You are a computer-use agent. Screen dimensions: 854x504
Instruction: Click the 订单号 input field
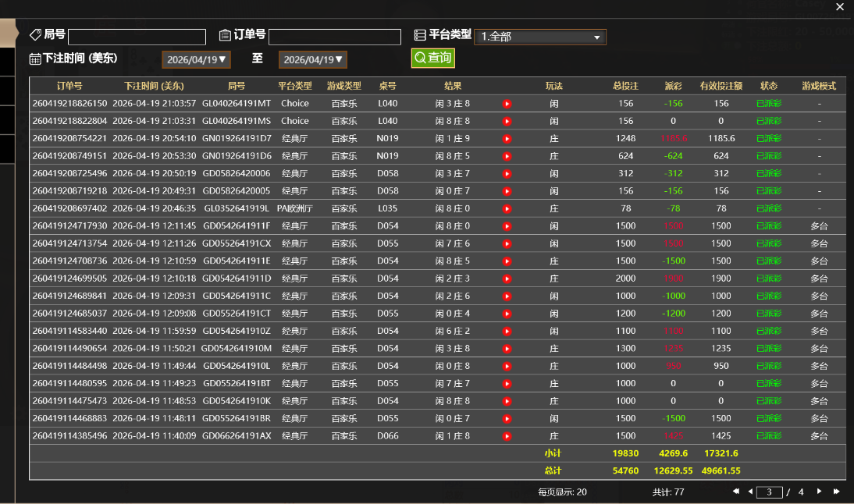tap(334, 37)
